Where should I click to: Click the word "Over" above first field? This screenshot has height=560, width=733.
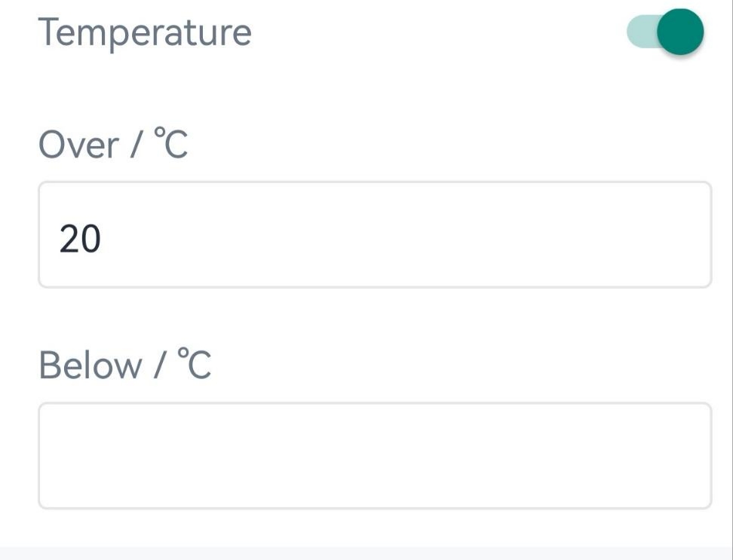tap(78, 144)
